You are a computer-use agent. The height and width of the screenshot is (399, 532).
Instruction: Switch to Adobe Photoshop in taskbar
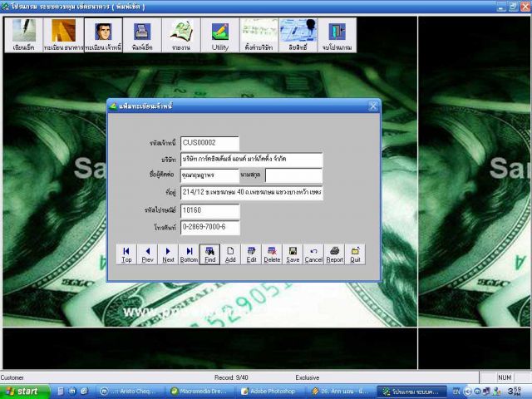(x=275, y=391)
